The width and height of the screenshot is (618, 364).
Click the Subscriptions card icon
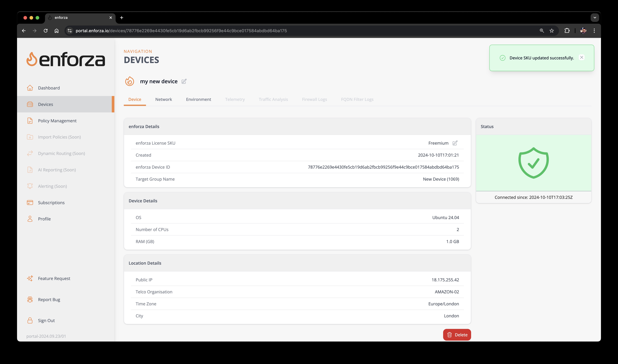point(30,203)
